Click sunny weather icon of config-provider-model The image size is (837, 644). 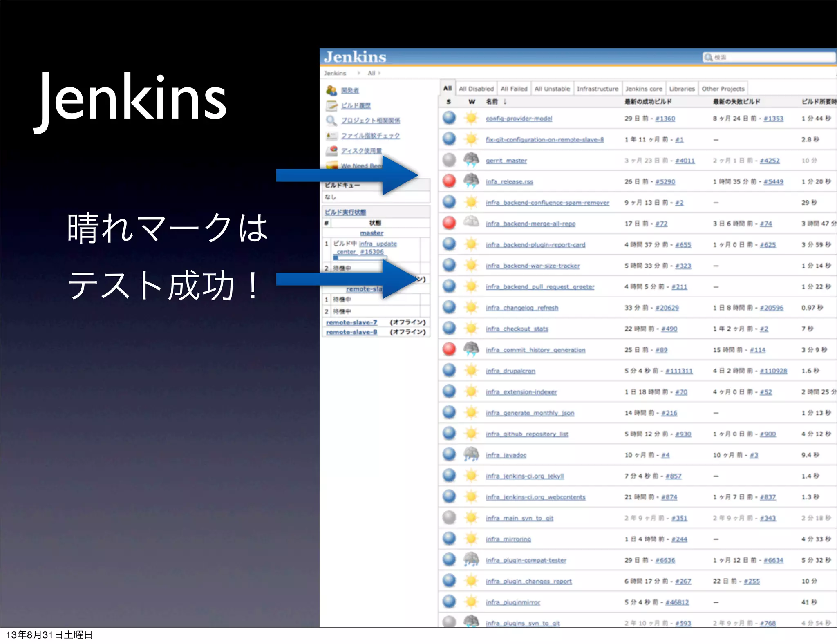coord(471,118)
